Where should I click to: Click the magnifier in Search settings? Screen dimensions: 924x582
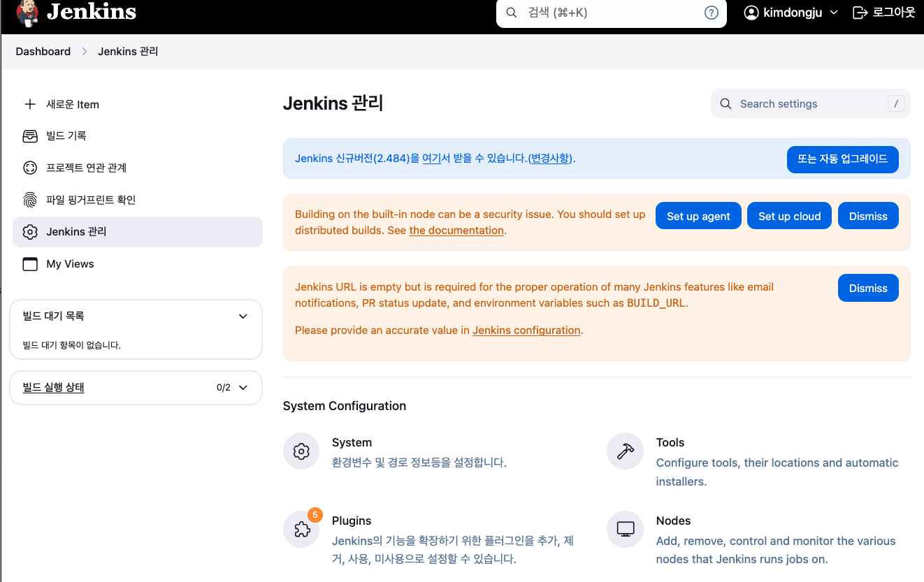pyautogui.click(x=726, y=104)
